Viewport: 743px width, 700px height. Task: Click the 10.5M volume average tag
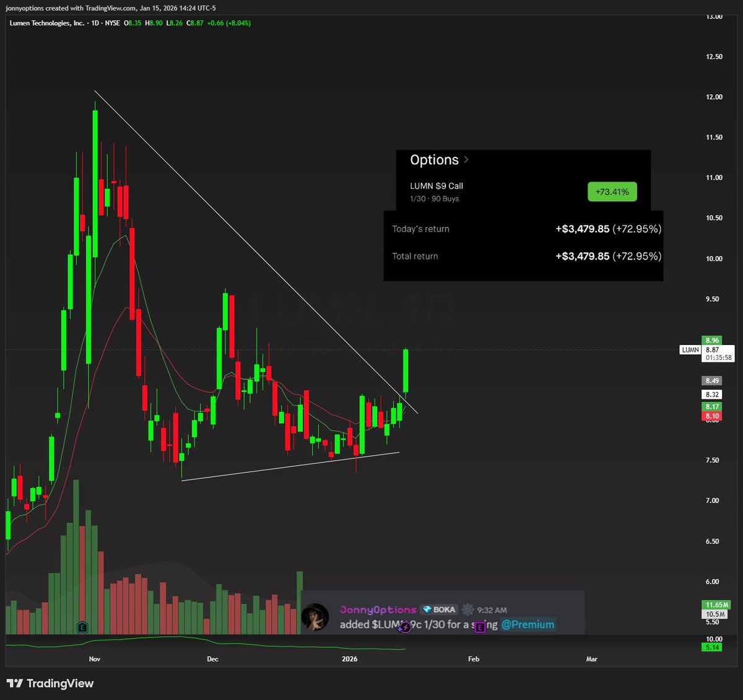click(x=715, y=614)
